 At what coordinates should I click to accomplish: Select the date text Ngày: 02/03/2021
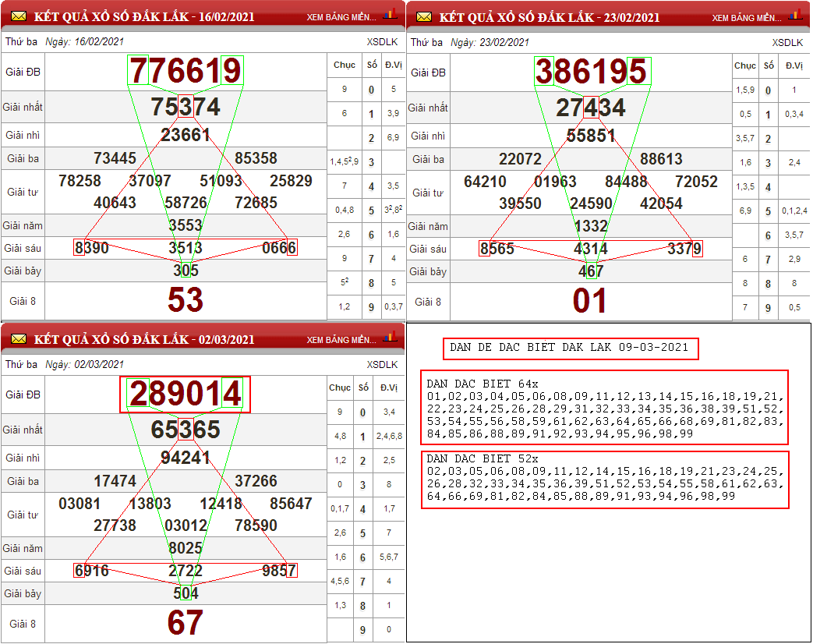click(84, 365)
